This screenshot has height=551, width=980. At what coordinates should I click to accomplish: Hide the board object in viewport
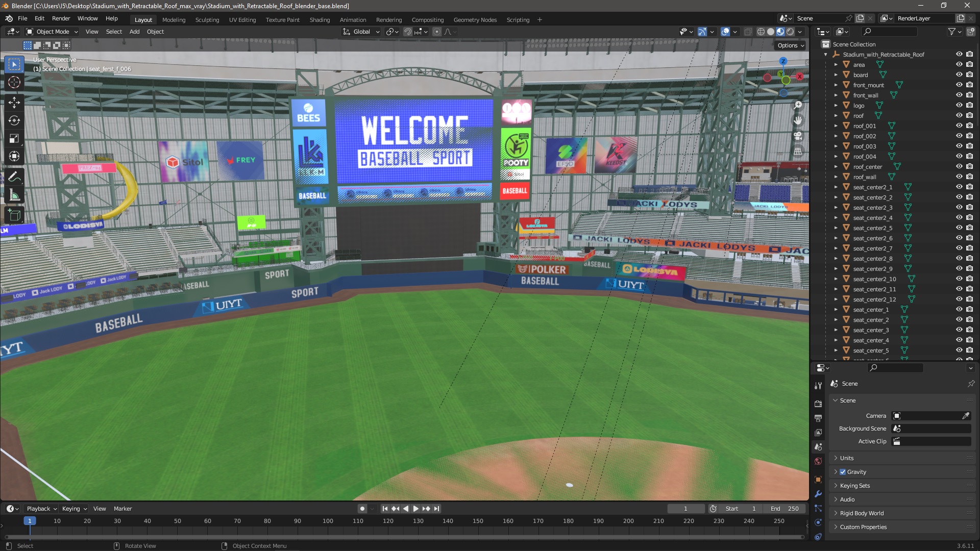959,75
